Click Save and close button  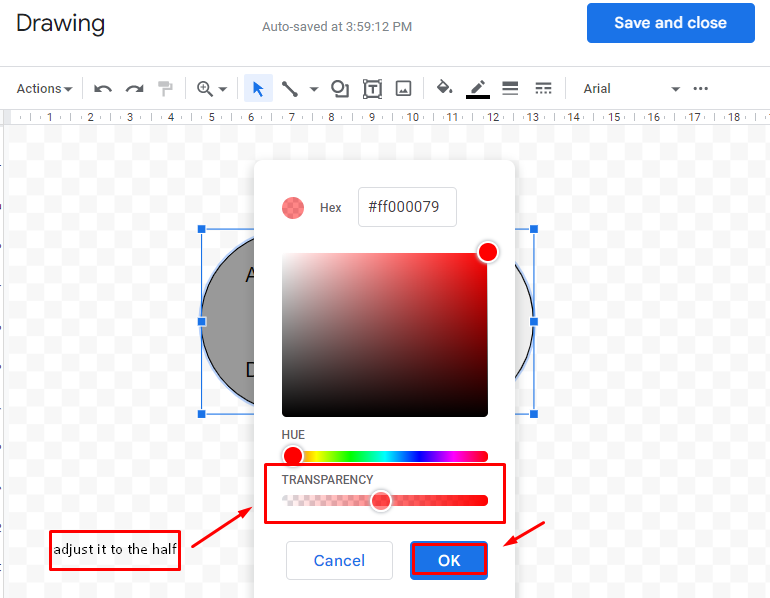tap(670, 23)
